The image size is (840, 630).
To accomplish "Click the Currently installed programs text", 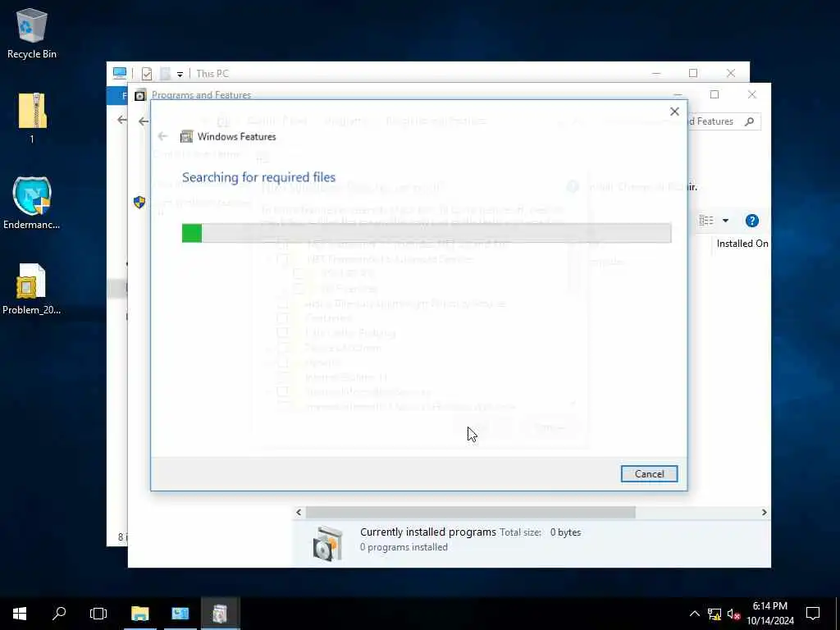I will coord(427,532).
